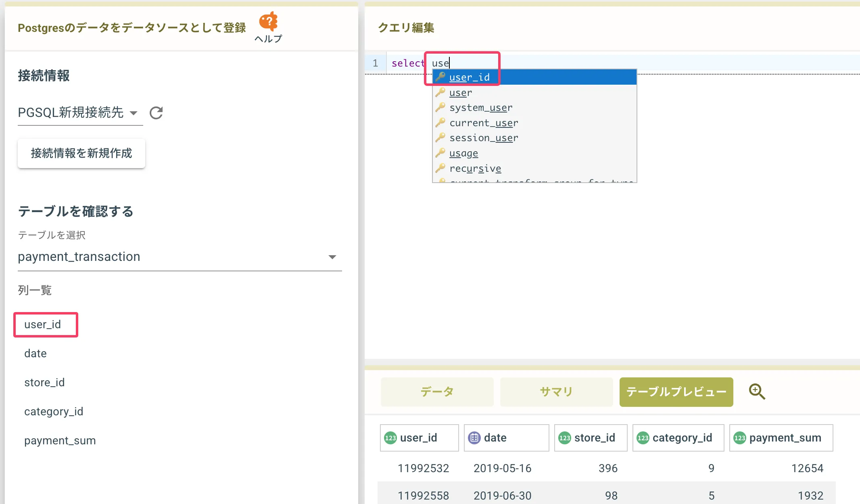Select cell value 2019-05-16
Screen dimensions: 860x504
[x=503, y=469]
